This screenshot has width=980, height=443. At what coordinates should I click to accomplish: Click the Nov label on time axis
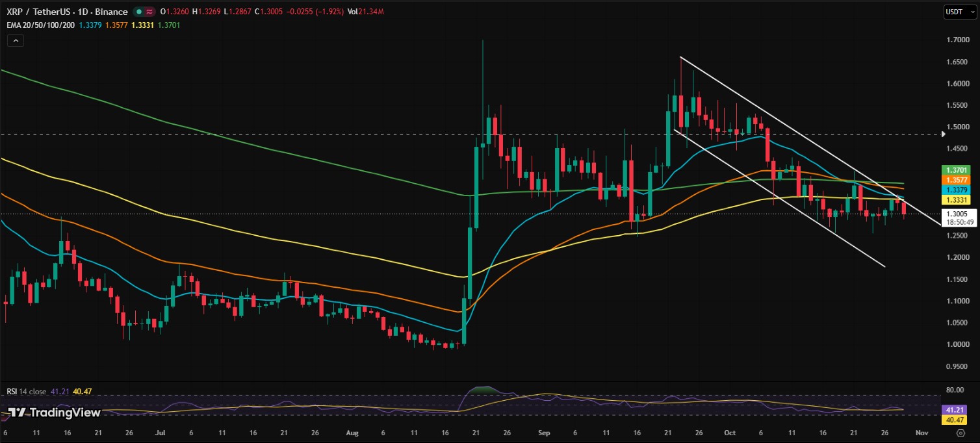pos(921,432)
